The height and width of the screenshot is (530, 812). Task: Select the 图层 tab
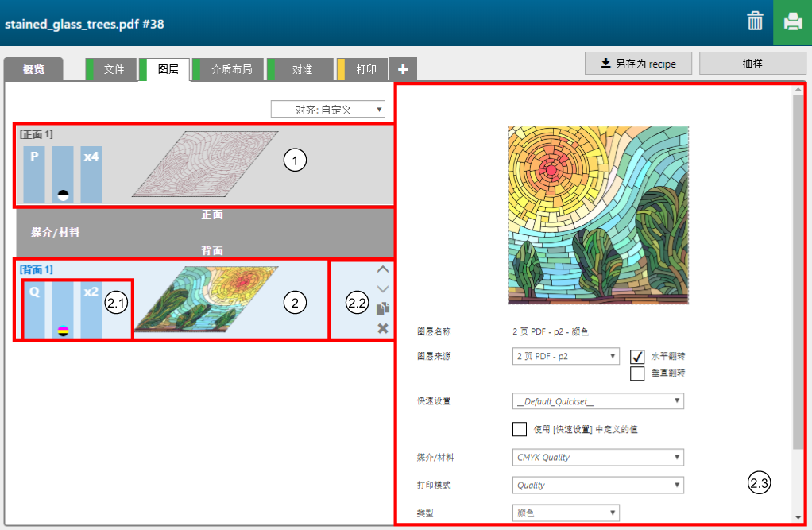tap(164, 69)
